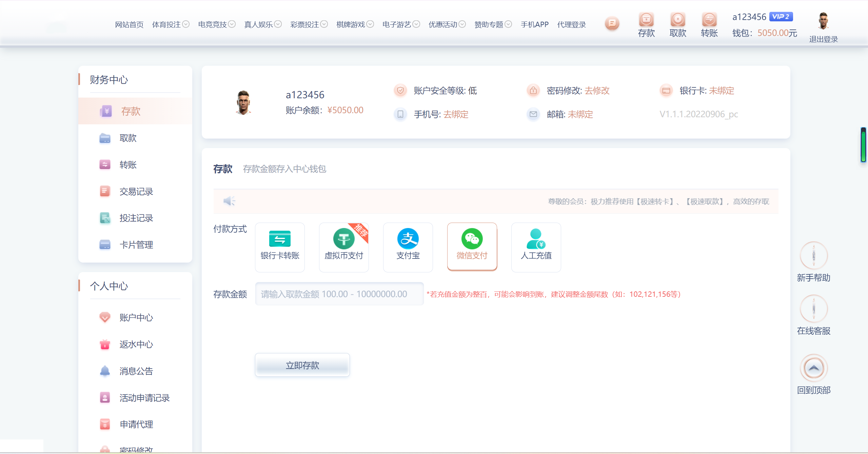
Task: Click the VIP2 badge next to username
Action: (x=781, y=17)
